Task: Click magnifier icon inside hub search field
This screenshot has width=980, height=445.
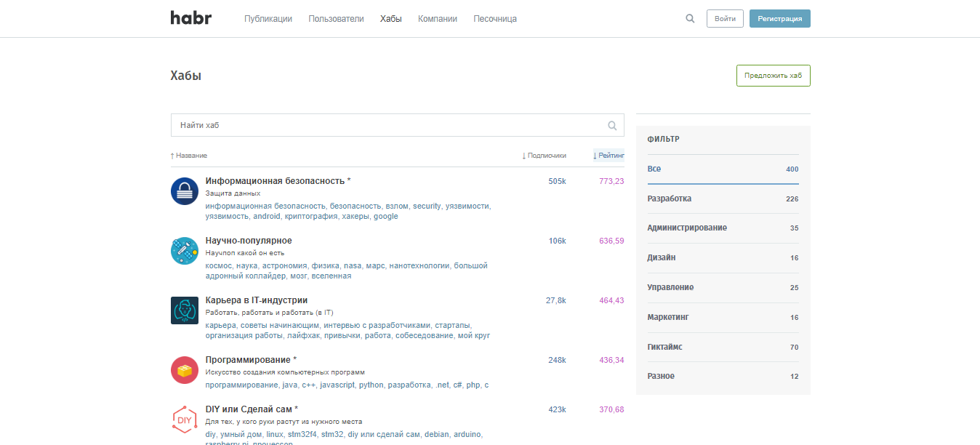Action: pyautogui.click(x=612, y=125)
